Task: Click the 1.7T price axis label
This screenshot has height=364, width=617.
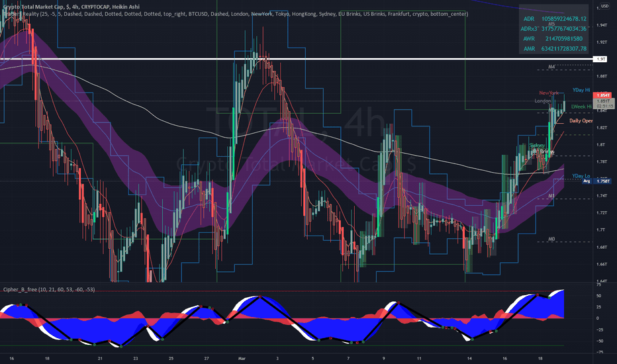Action: (x=600, y=230)
